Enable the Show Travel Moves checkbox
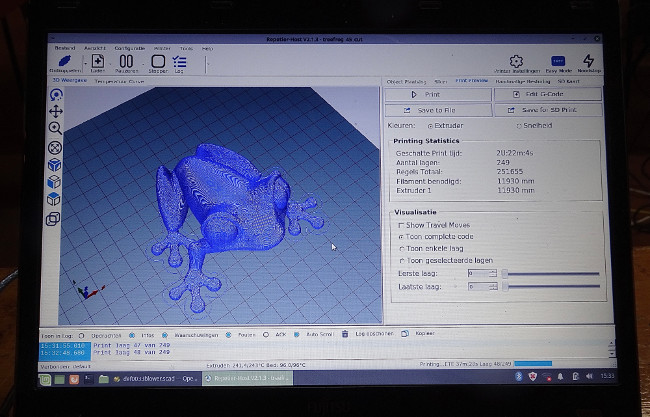 point(401,225)
